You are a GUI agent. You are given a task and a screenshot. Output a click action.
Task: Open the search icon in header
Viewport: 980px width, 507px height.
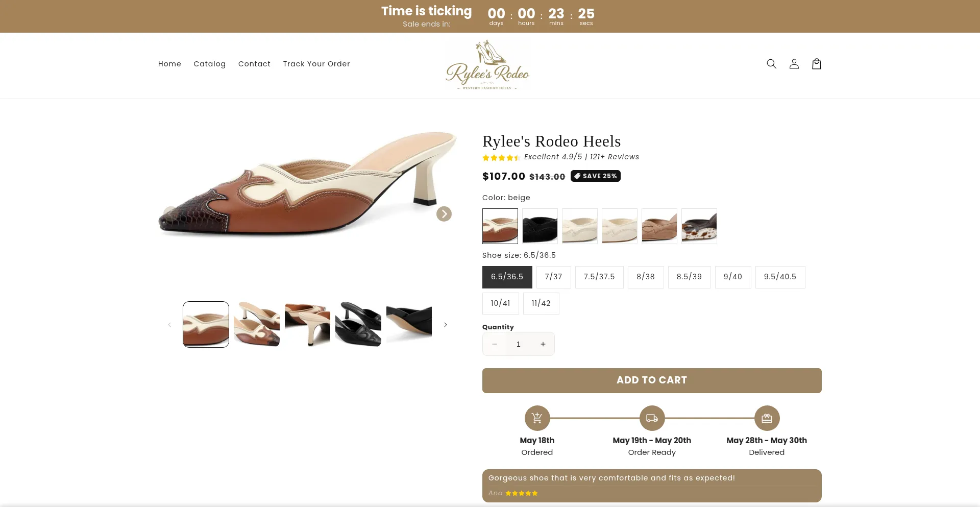(771, 64)
